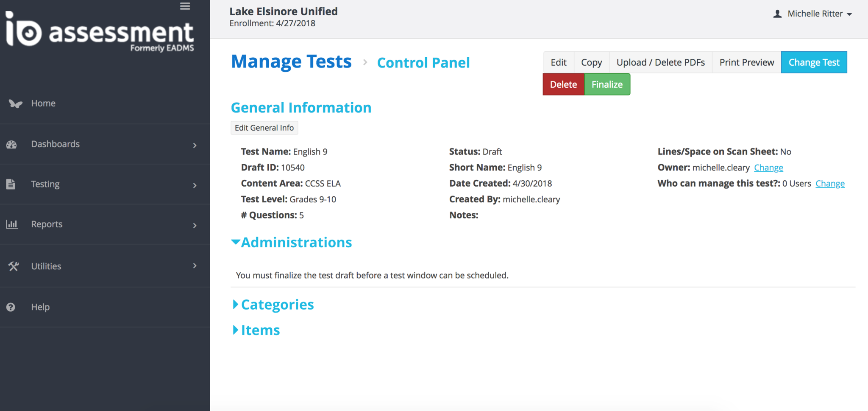
Task: Expand the Dashboards submenu chevron
Action: pos(195,145)
